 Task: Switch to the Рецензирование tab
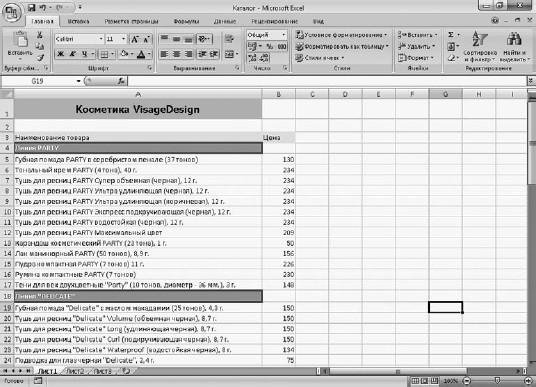[x=274, y=21]
